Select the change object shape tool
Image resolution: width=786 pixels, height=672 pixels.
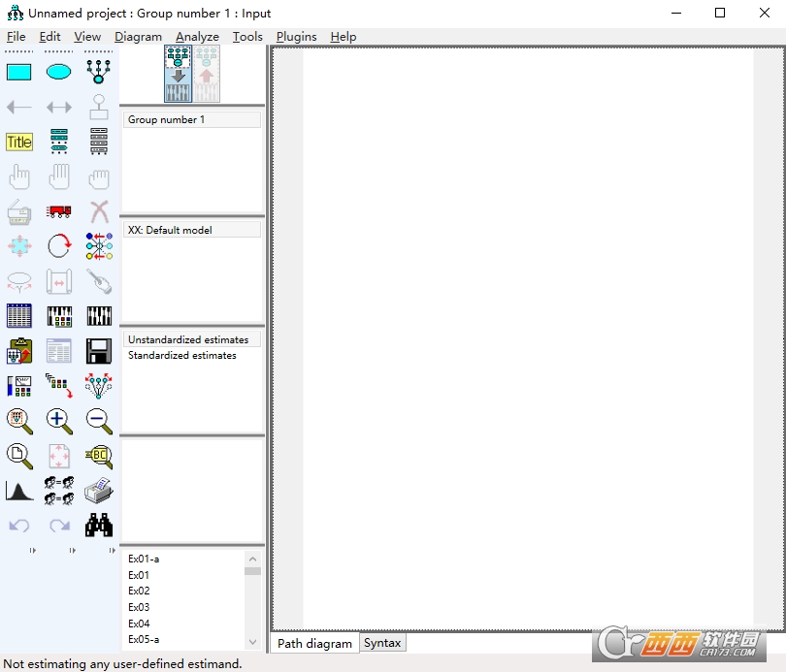[x=19, y=246]
